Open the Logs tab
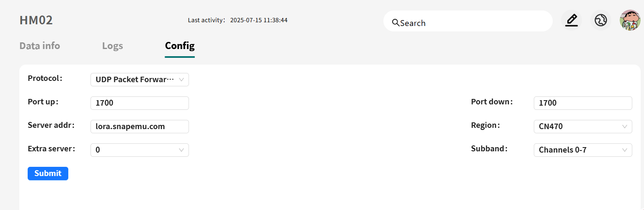The height and width of the screenshot is (210, 644). point(112,46)
